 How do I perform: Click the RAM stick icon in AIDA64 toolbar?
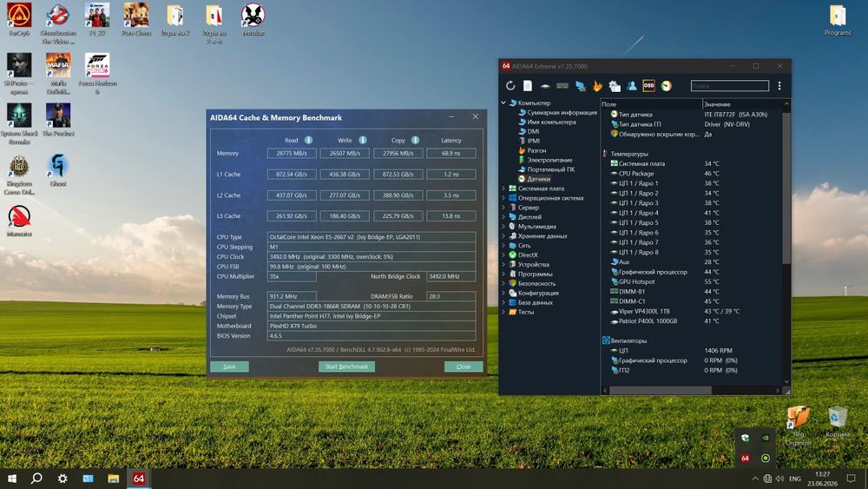point(562,86)
